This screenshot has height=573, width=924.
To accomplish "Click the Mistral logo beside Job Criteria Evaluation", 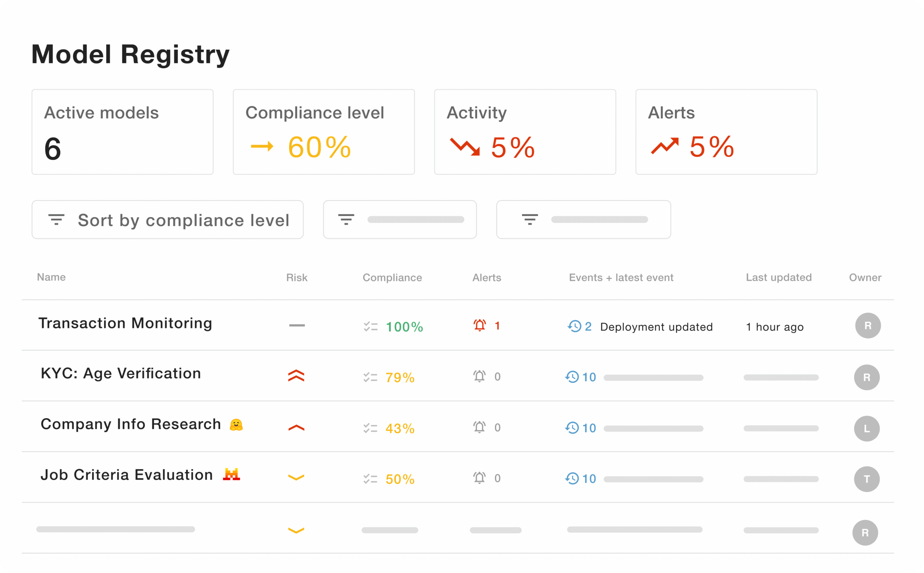I will click(x=231, y=474).
